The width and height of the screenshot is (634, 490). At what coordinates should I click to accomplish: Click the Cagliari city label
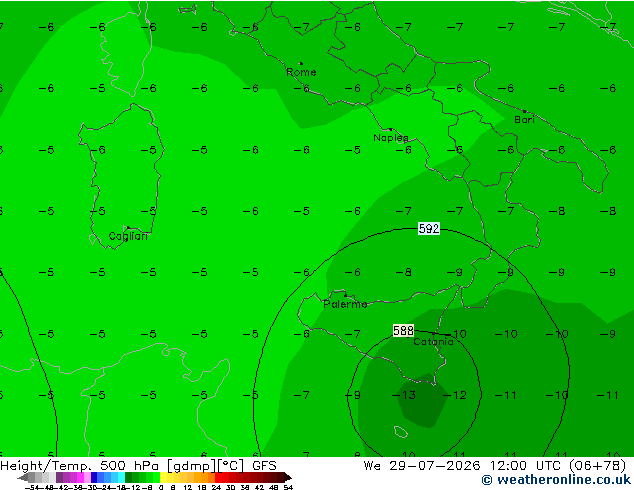tap(128, 236)
